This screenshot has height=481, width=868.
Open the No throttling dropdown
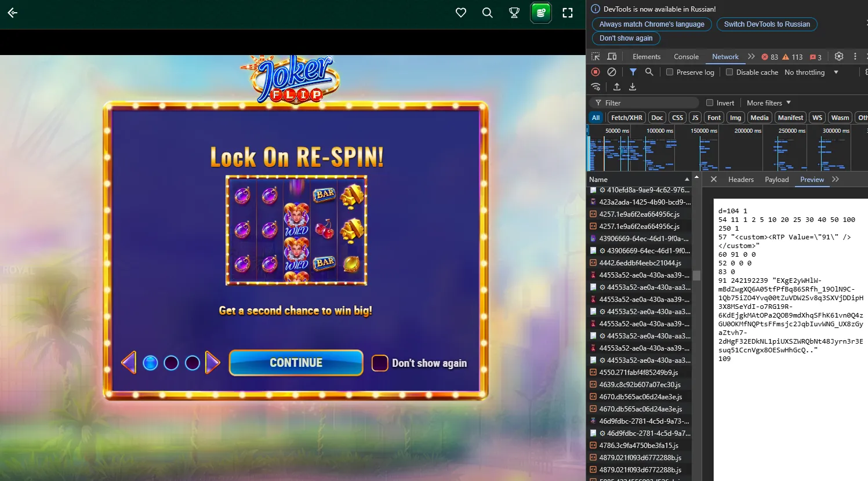coord(811,72)
